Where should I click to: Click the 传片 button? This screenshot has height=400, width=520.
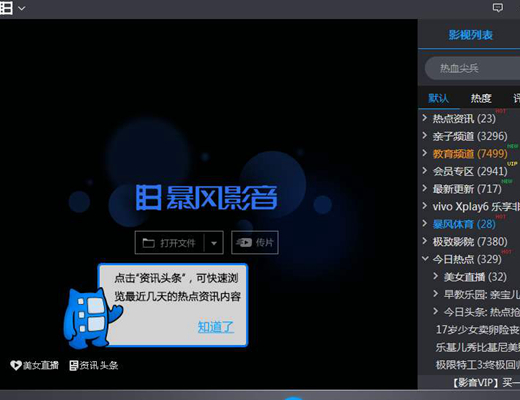coord(255,242)
